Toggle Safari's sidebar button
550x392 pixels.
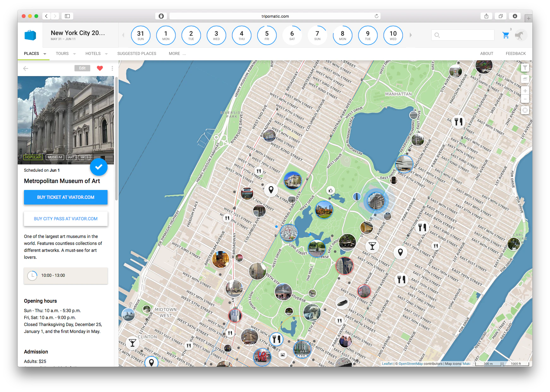click(67, 16)
